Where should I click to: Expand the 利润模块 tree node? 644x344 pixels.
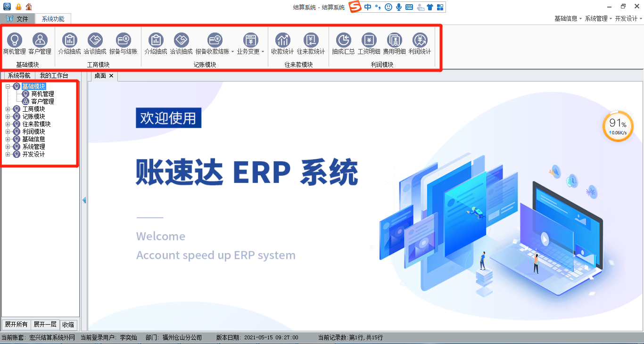point(8,131)
